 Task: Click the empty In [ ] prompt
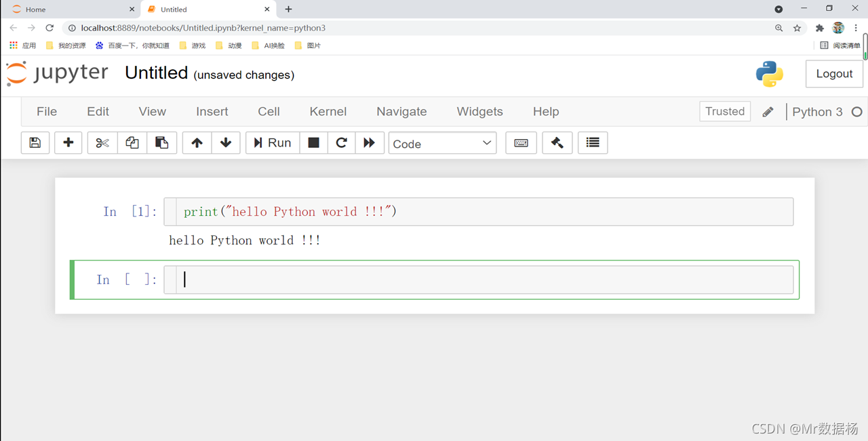tap(126, 280)
